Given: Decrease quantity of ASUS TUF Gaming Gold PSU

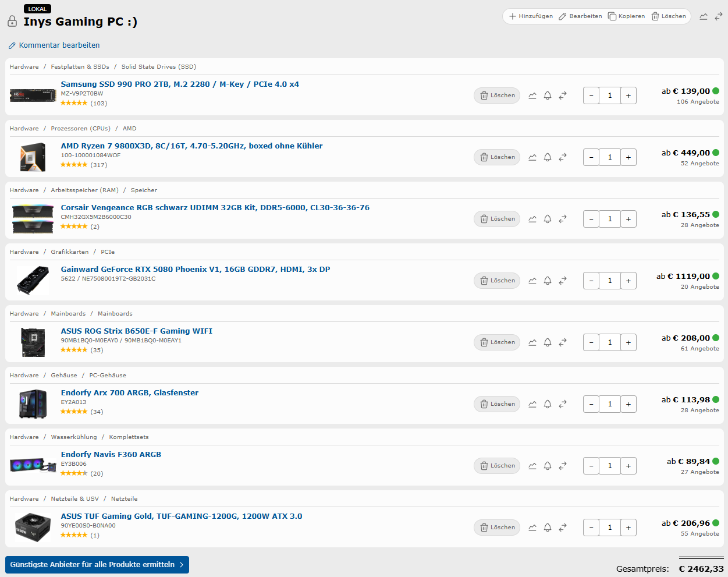Looking at the screenshot, I should (591, 528).
